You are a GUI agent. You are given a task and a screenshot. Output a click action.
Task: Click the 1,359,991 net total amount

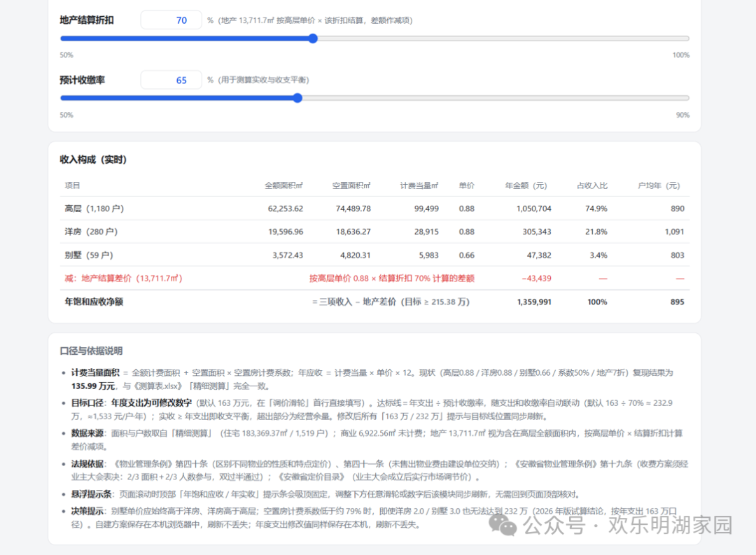(x=534, y=302)
